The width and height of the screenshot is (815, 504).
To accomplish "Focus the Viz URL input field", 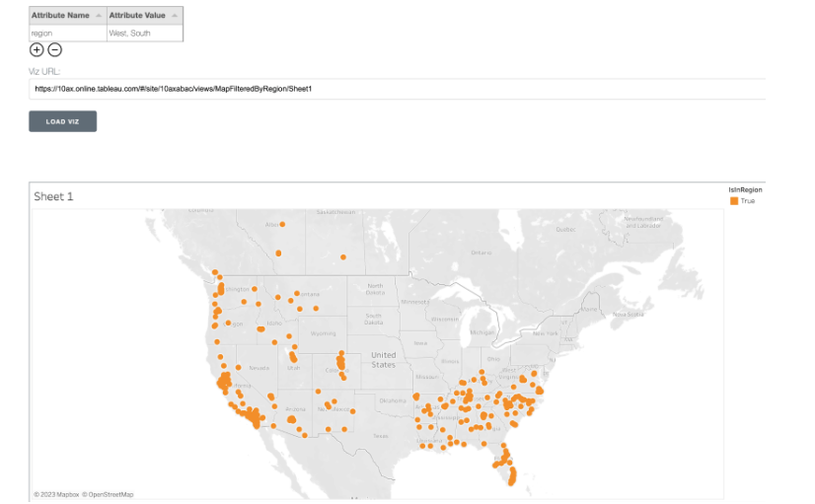I will coord(395,89).
